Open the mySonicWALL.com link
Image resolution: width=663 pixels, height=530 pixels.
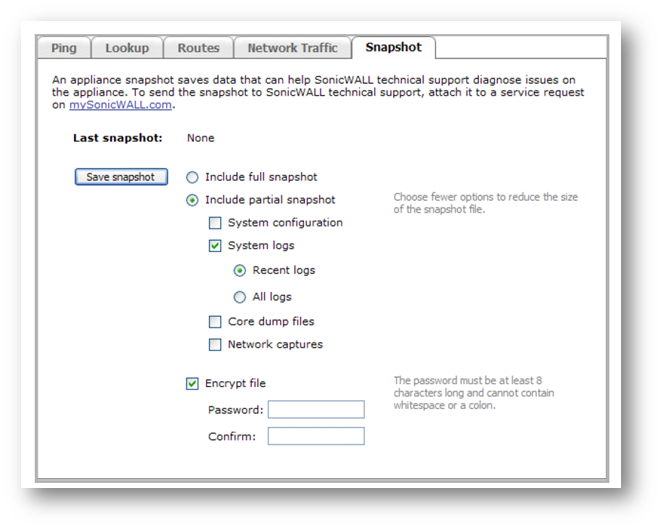tap(122, 105)
